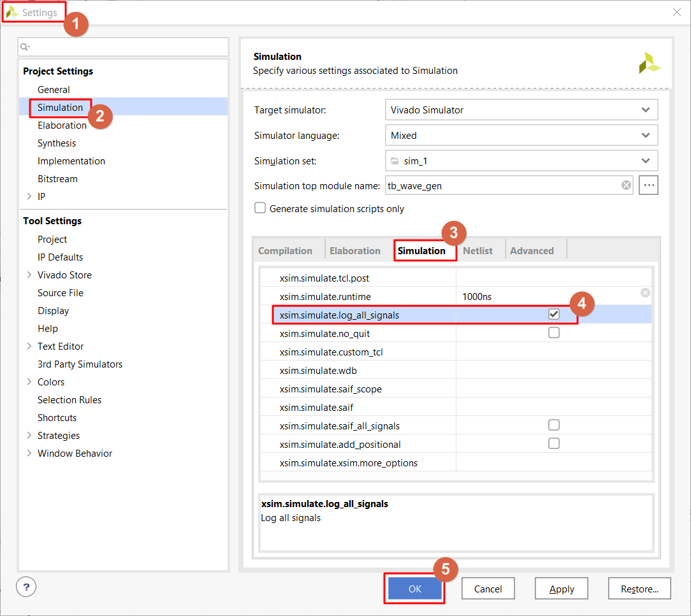This screenshot has height=616, width=691.
Task: Select the xsim.simulate.tcl.post row
Action: pos(456,278)
